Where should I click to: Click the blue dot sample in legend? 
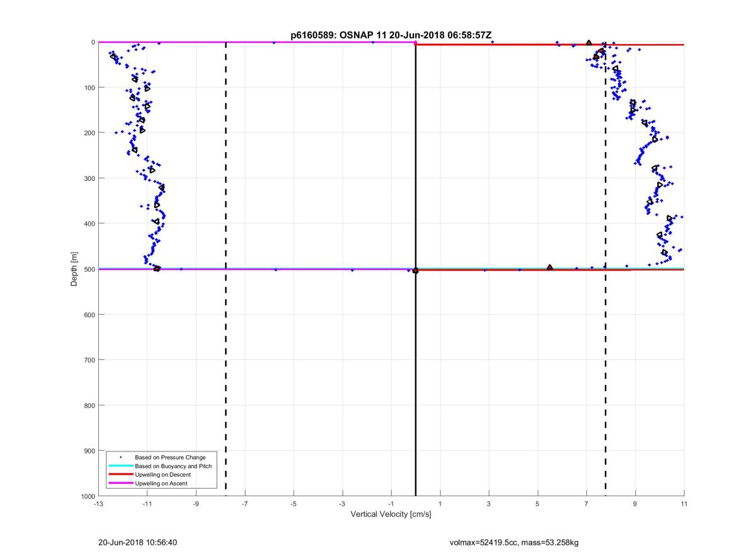120,457
